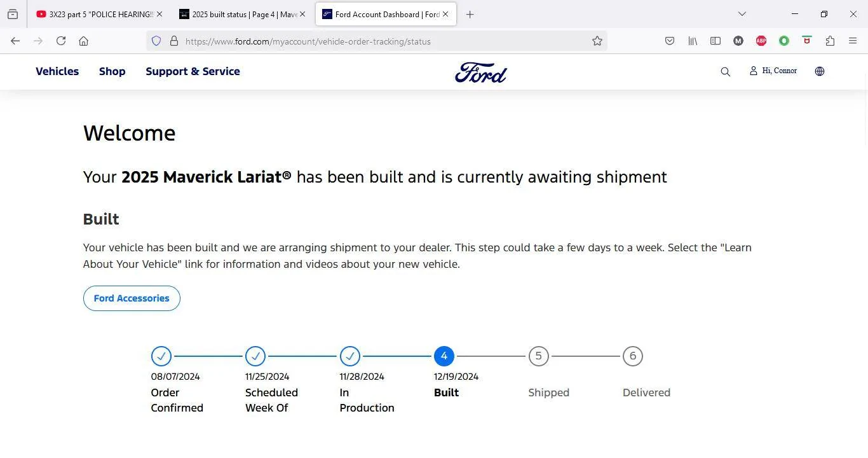The width and height of the screenshot is (868, 458).
Task: Click the "Shipped" step label
Action: [x=549, y=392]
